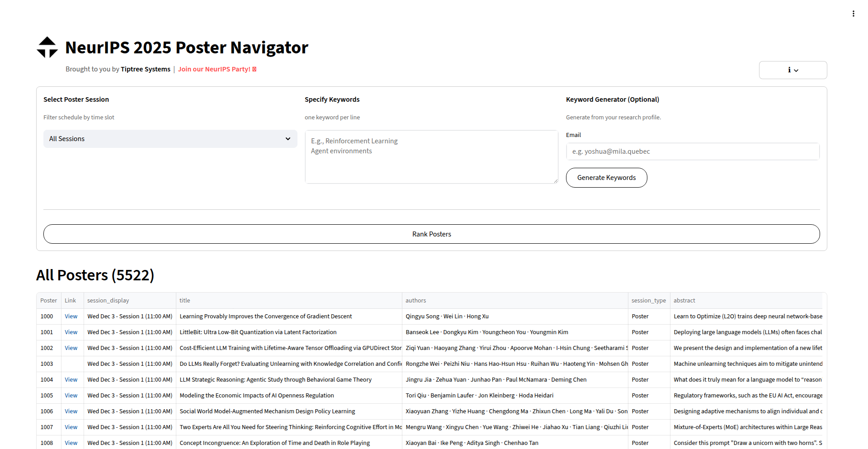The height and width of the screenshot is (449, 868).
Task: Click the party emoji next to NeurIPS Party link
Action: tap(254, 69)
